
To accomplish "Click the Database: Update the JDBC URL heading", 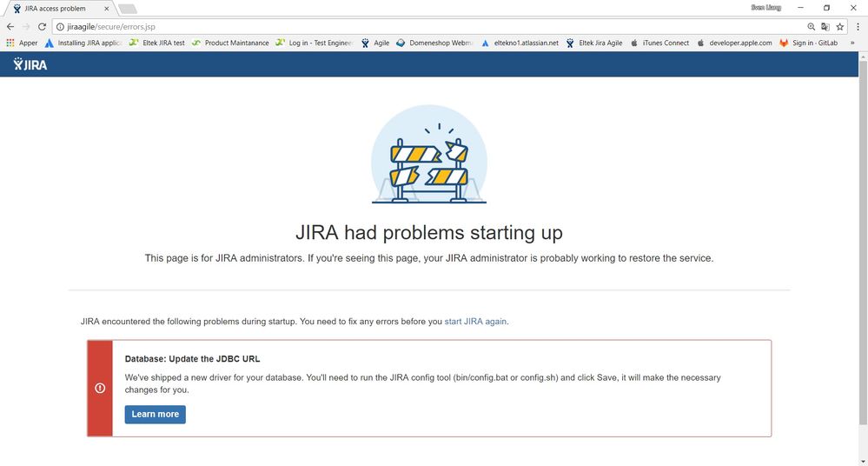I will (192, 359).
